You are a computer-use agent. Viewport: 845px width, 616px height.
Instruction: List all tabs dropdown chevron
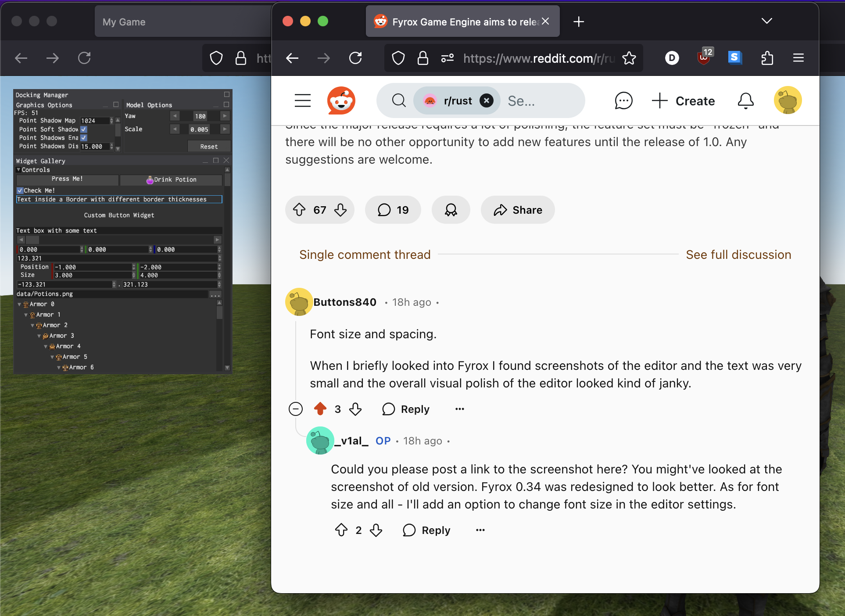coord(767,21)
